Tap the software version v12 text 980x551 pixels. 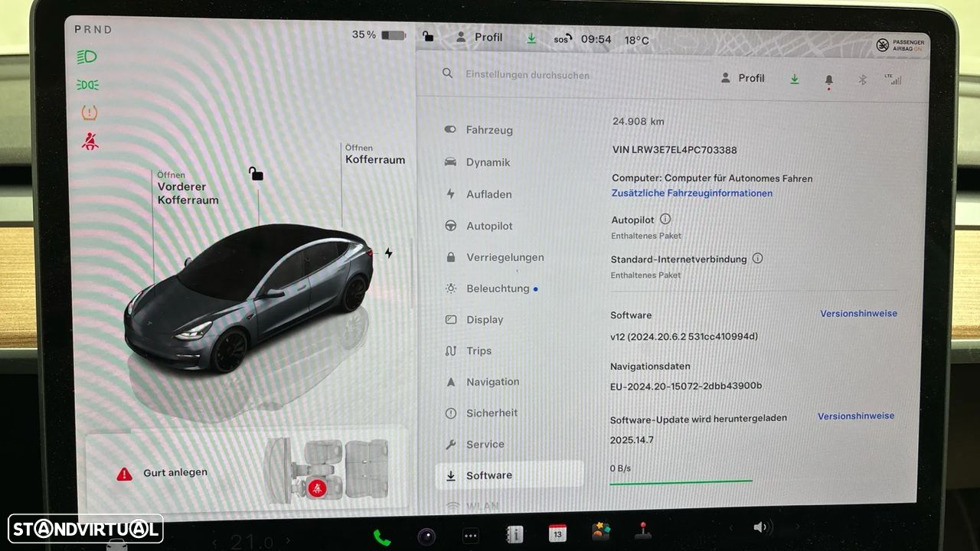684,337
